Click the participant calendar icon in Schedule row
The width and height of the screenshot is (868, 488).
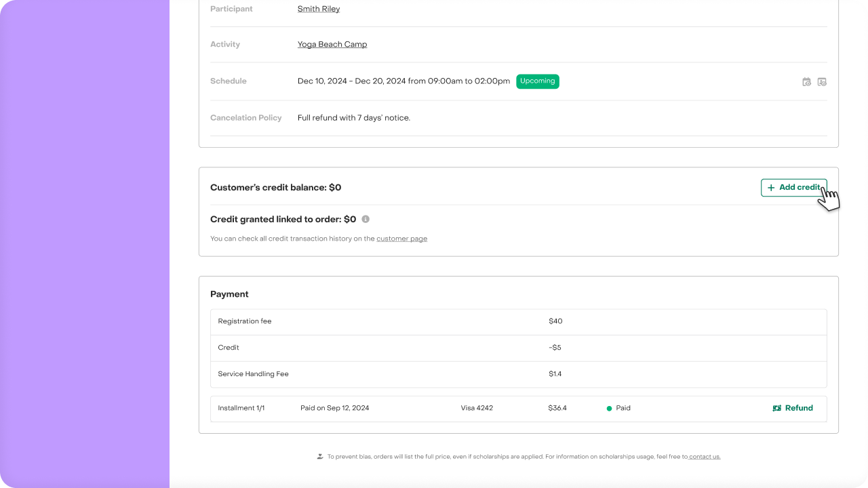coord(822,82)
